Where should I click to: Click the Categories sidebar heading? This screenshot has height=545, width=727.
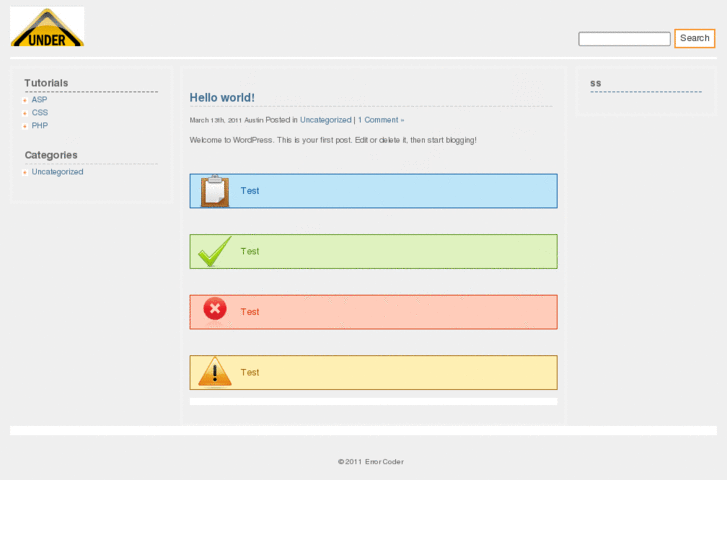(51, 155)
